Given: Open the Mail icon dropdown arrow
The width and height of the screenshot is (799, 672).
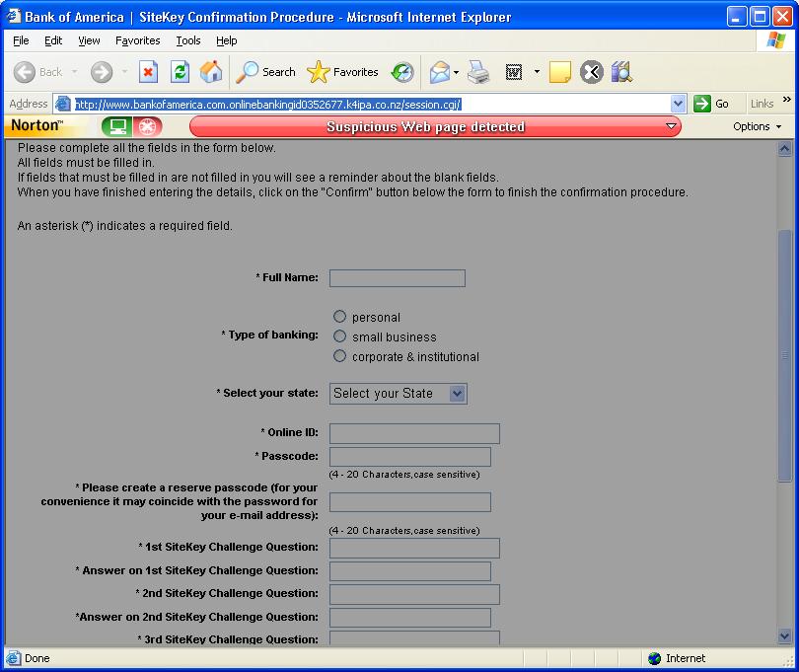Looking at the screenshot, I should 456,72.
